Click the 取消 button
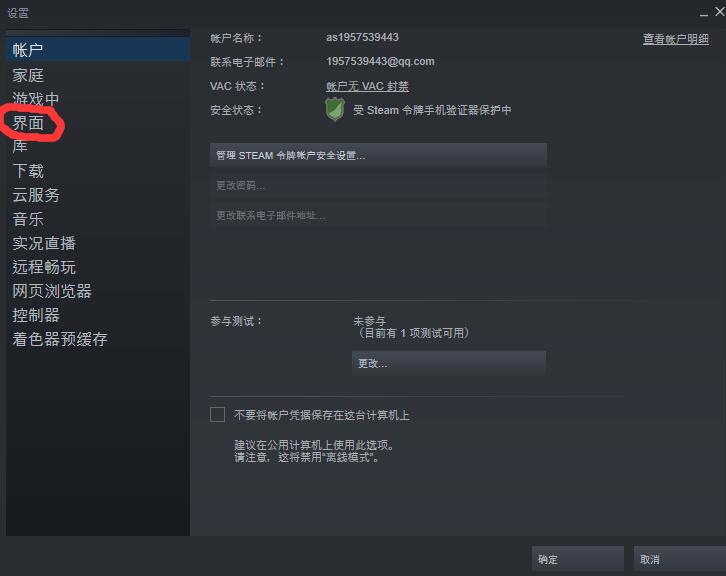 679,559
